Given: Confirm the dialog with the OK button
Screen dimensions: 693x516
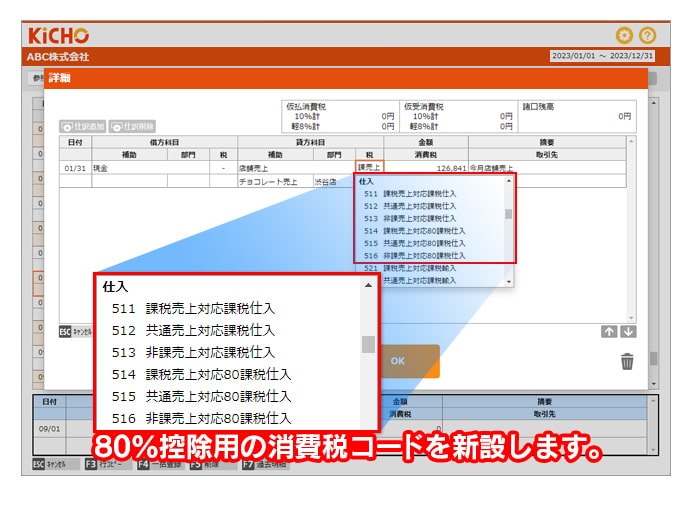Looking at the screenshot, I should point(411,361).
